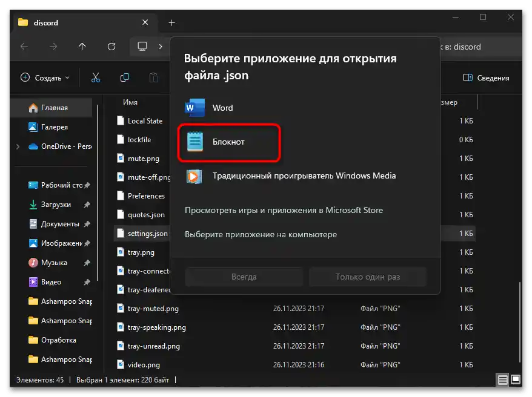Open Документы folder in sidebar
Image resolution: width=532 pixels, height=397 pixels.
point(56,224)
